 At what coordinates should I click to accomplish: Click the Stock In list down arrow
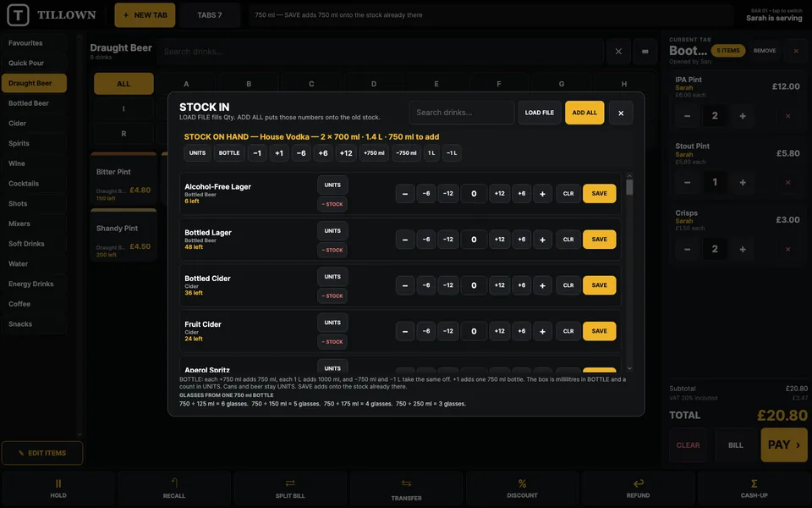point(629,368)
